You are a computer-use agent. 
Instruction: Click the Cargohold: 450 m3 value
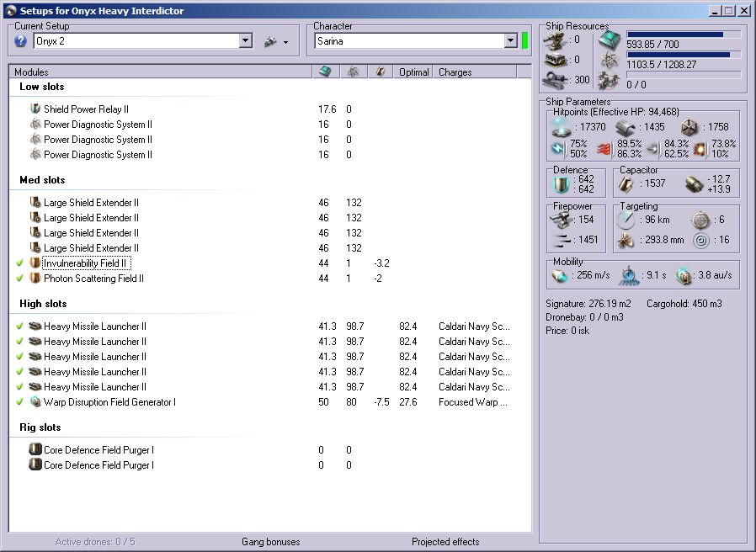click(684, 304)
